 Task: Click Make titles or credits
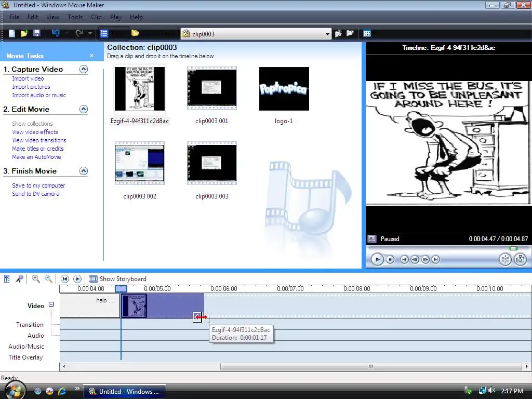pyautogui.click(x=37, y=149)
